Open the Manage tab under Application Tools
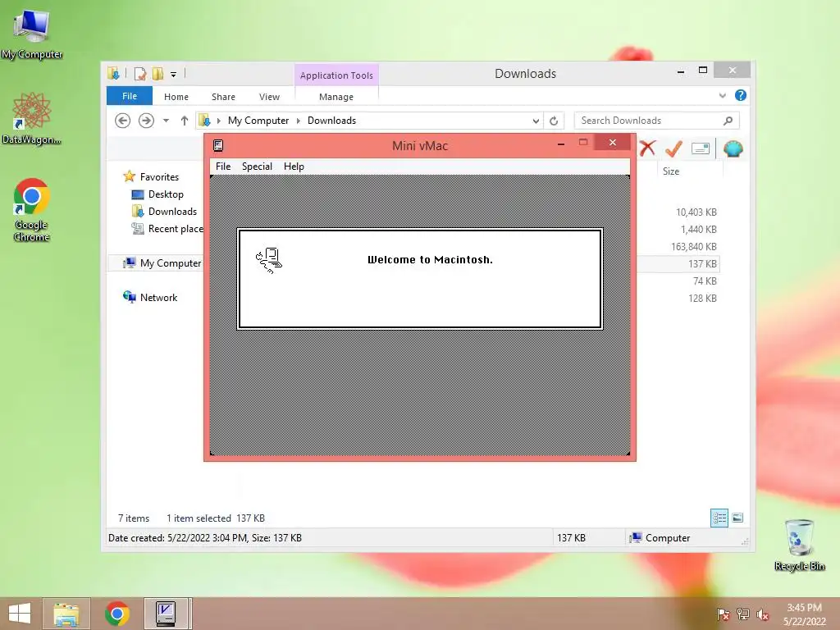The width and height of the screenshot is (840, 630). tap(336, 97)
